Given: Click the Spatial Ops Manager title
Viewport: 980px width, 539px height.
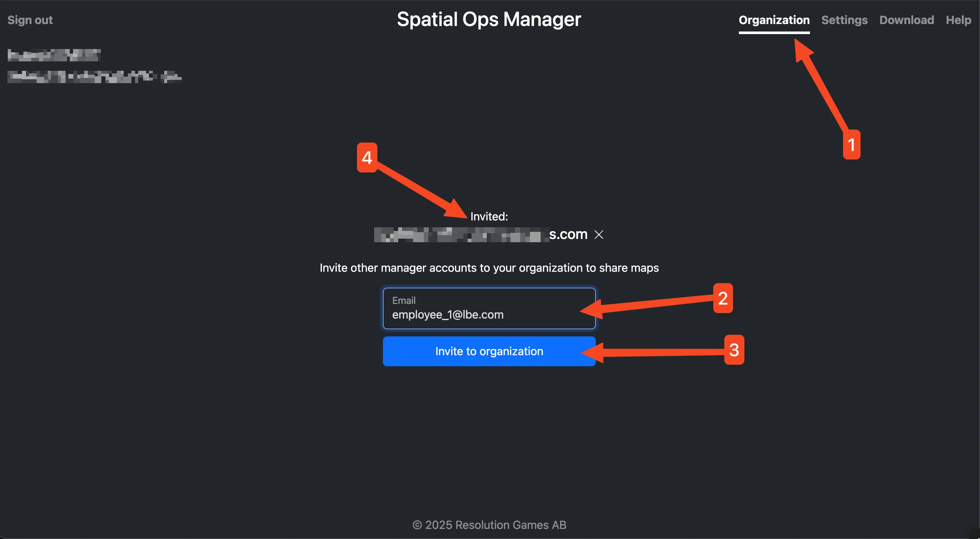Looking at the screenshot, I should point(489,19).
